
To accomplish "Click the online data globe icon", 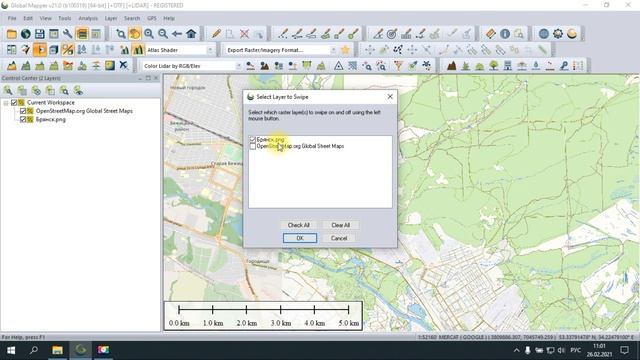I will point(25,34).
